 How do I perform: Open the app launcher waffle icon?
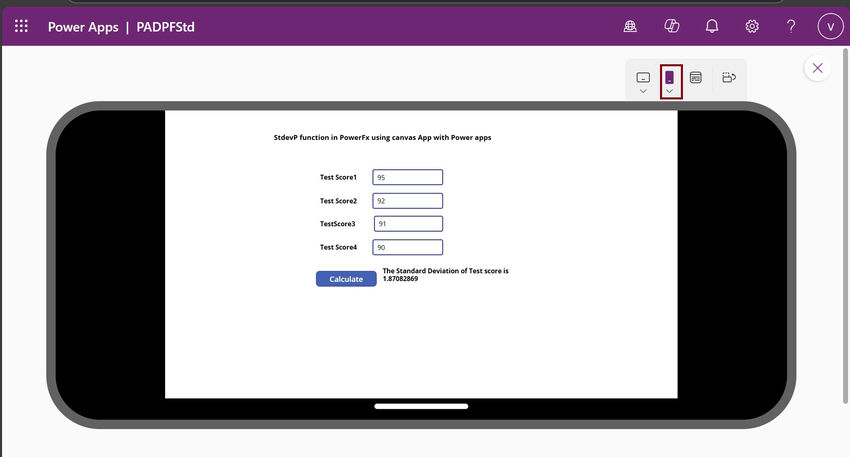21,26
